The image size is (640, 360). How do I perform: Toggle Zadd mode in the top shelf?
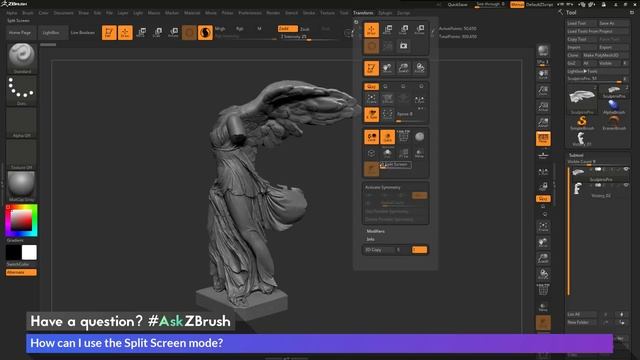tap(287, 29)
